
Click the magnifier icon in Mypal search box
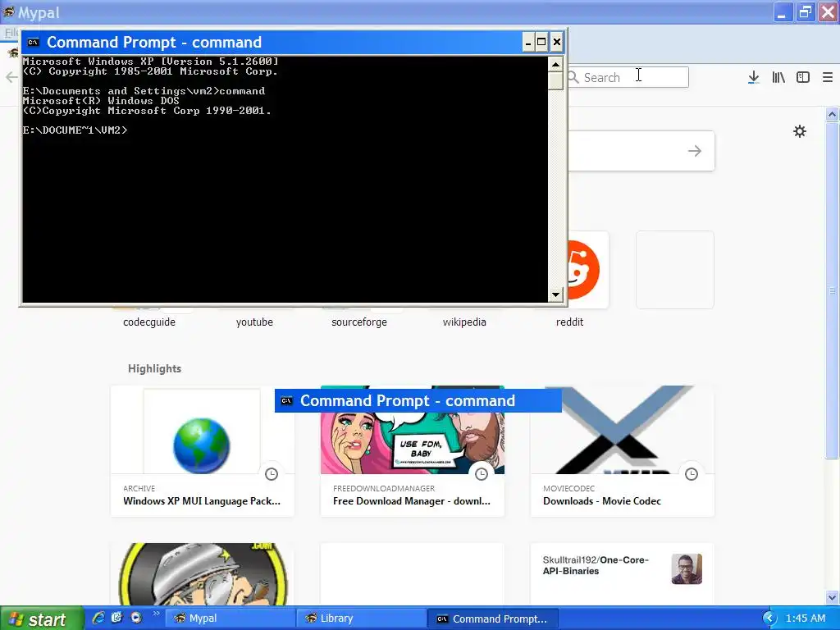point(573,78)
